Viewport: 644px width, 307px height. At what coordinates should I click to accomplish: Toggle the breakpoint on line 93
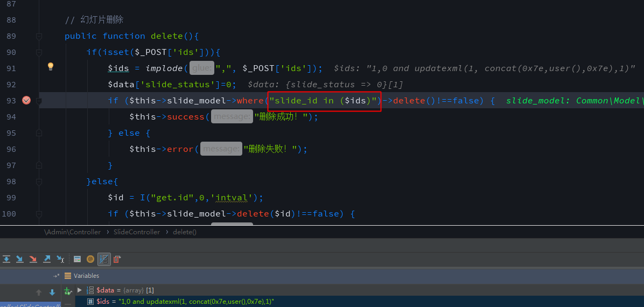point(26,100)
